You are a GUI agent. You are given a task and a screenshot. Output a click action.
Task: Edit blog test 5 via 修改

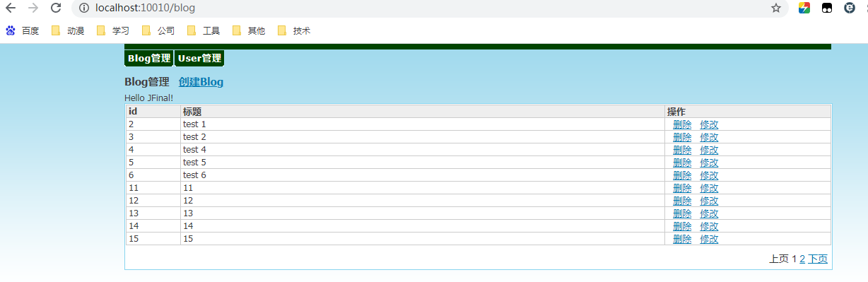(x=709, y=163)
